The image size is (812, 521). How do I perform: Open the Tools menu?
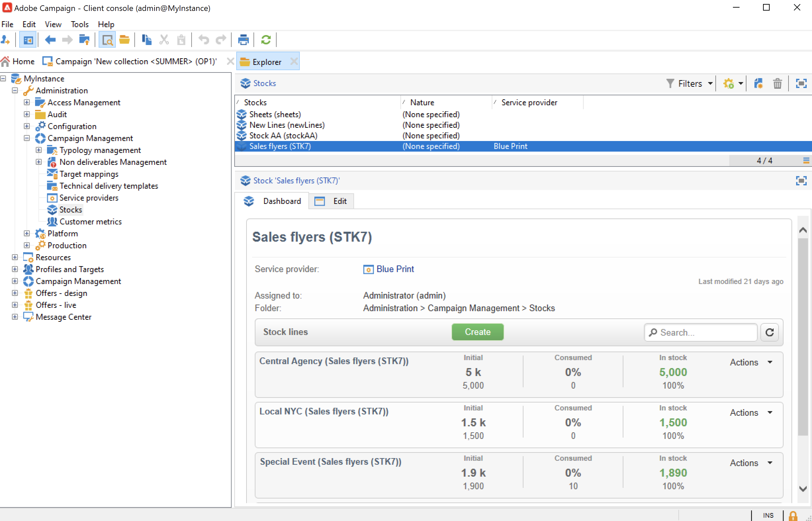tap(79, 24)
